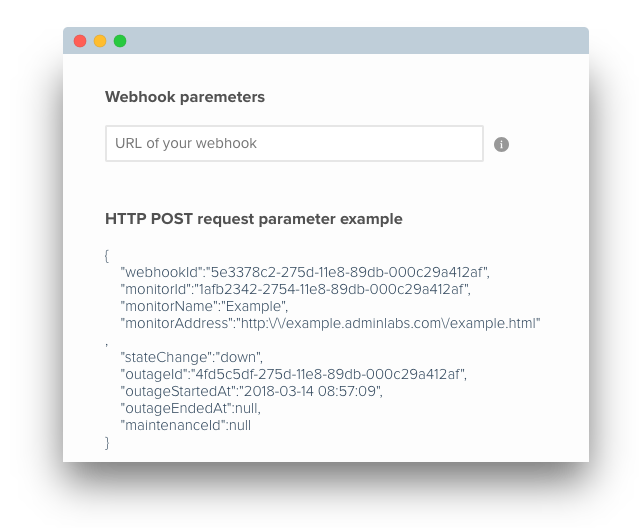Screen dimensions: 639x528
Task: Click the outageId line in JSON example
Action: [x=293, y=374]
